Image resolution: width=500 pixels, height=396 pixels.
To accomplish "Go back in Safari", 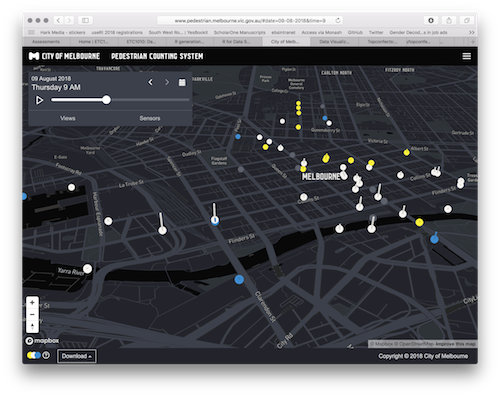I will pyautogui.click(x=58, y=20).
